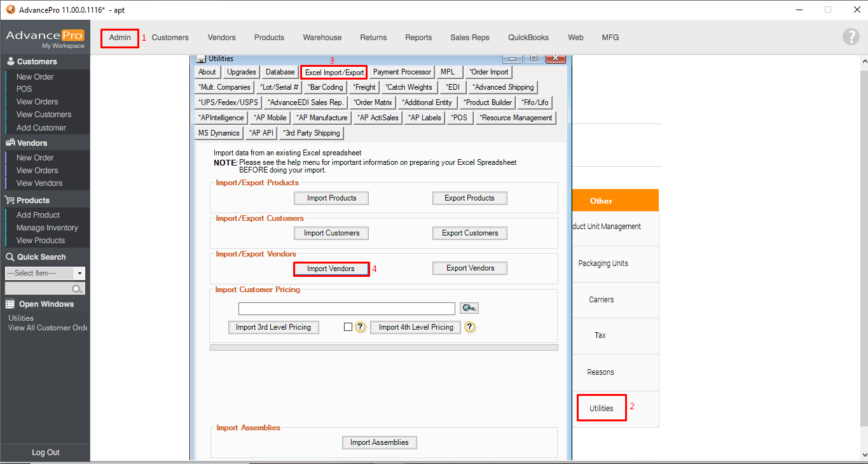
Task: Click the Quick Search magnifier icon in search box
Action: [x=77, y=289]
